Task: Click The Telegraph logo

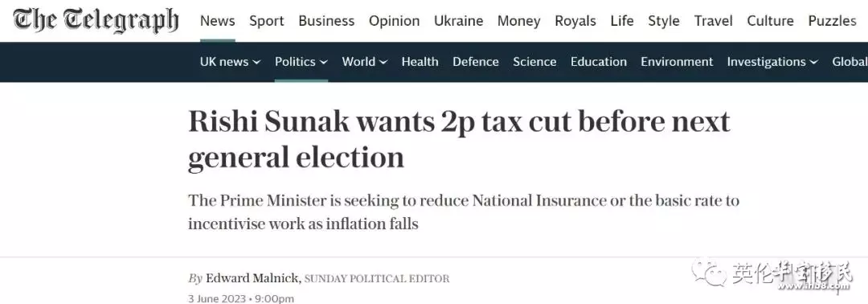Action: point(96,21)
